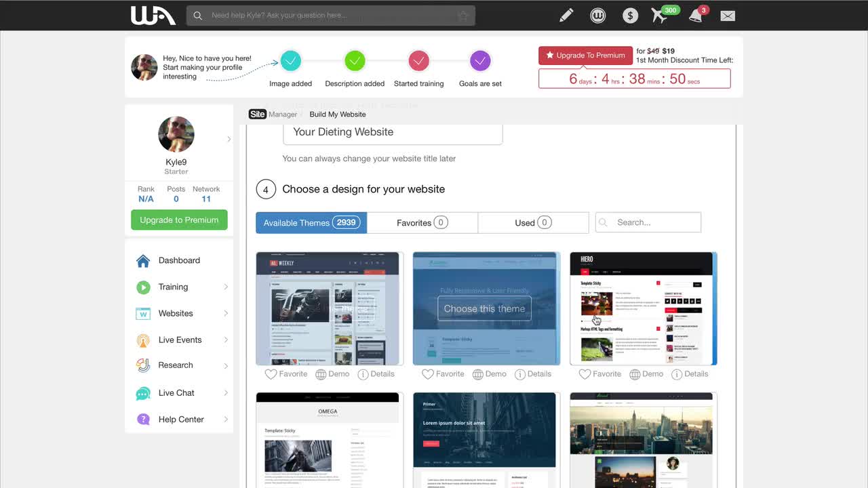This screenshot has width=868, height=488.
Task: Favorite the Hiero theme
Action: [x=600, y=374]
